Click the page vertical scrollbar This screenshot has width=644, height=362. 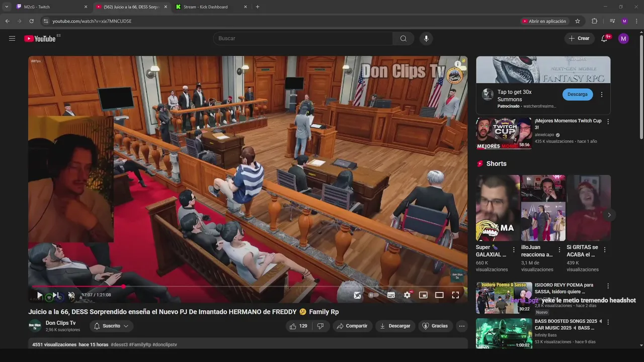pyautogui.click(x=641, y=86)
